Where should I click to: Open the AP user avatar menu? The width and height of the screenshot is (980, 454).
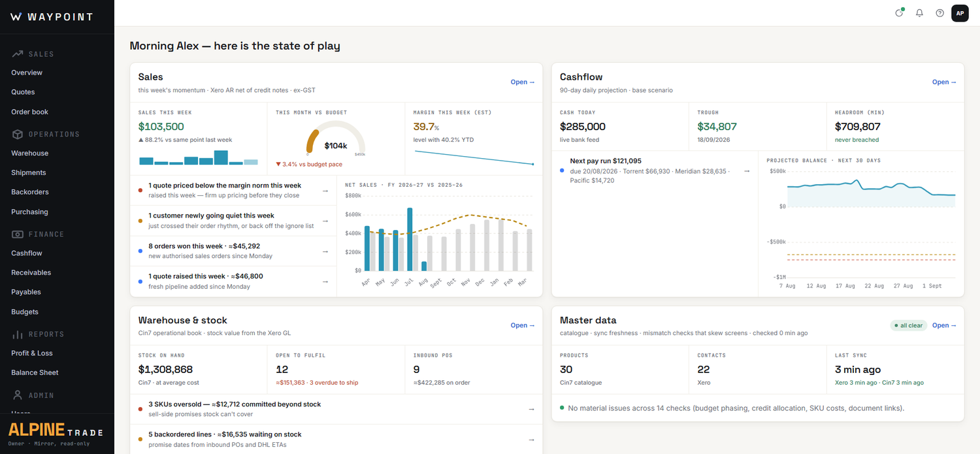coord(960,13)
